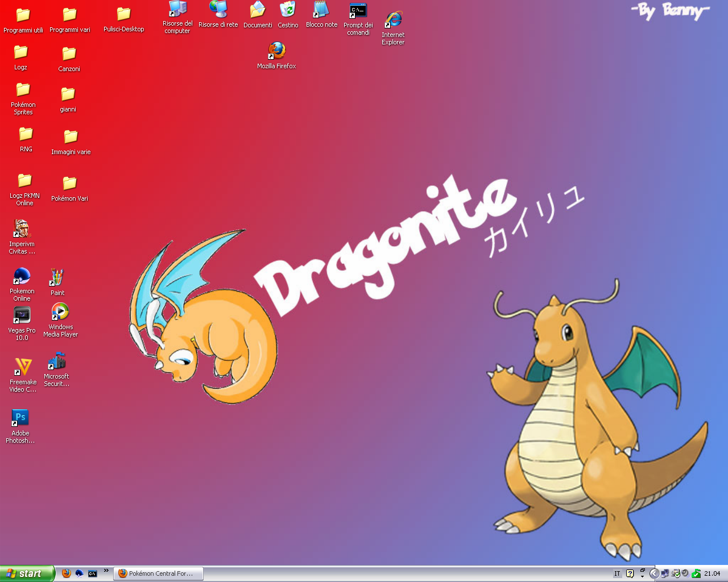
Task: Click Pokemon Online Quick Launch icon
Action: (80, 573)
